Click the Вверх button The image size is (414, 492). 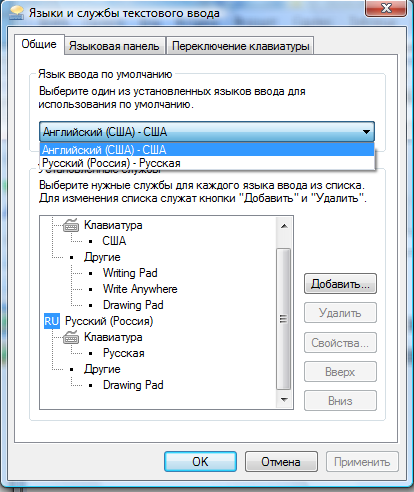340,371
